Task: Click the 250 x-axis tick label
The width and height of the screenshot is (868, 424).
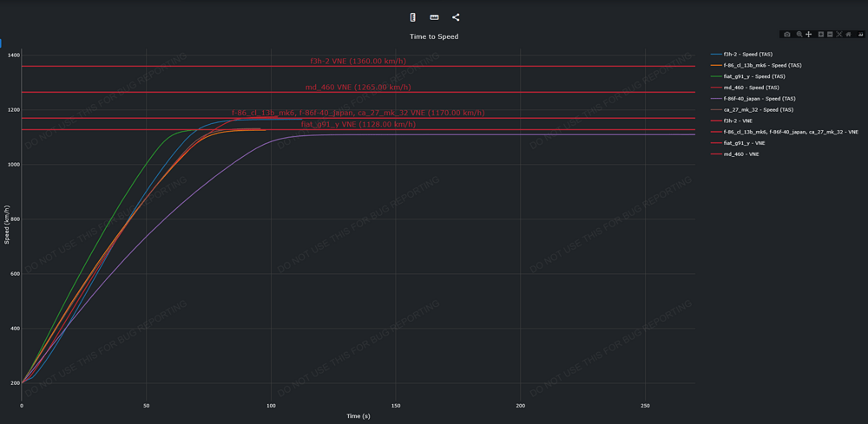Action: tap(646, 406)
